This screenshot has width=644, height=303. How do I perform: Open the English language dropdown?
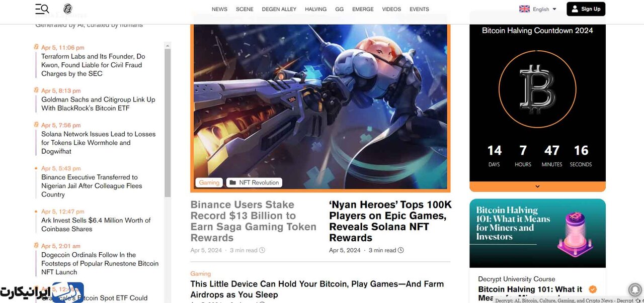click(x=538, y=9)
